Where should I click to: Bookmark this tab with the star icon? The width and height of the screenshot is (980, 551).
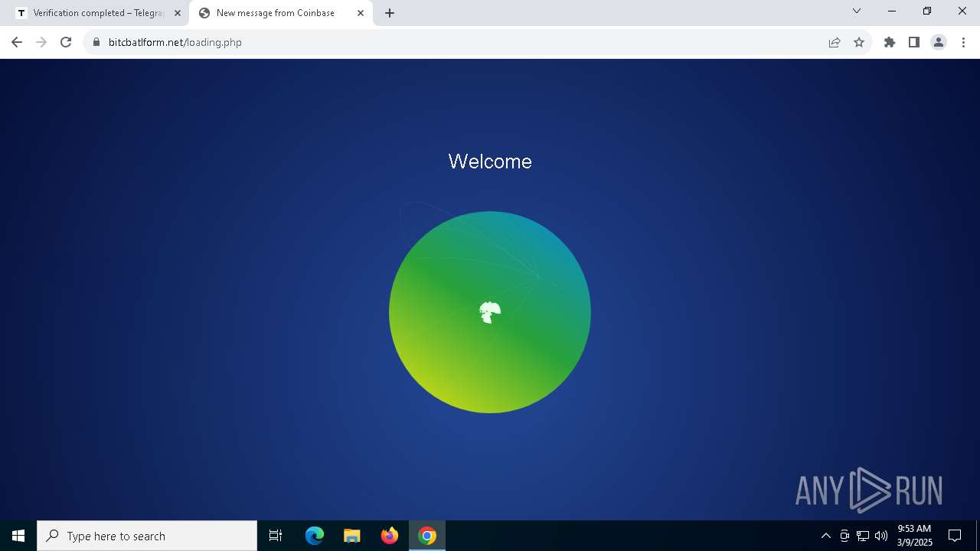859,42
